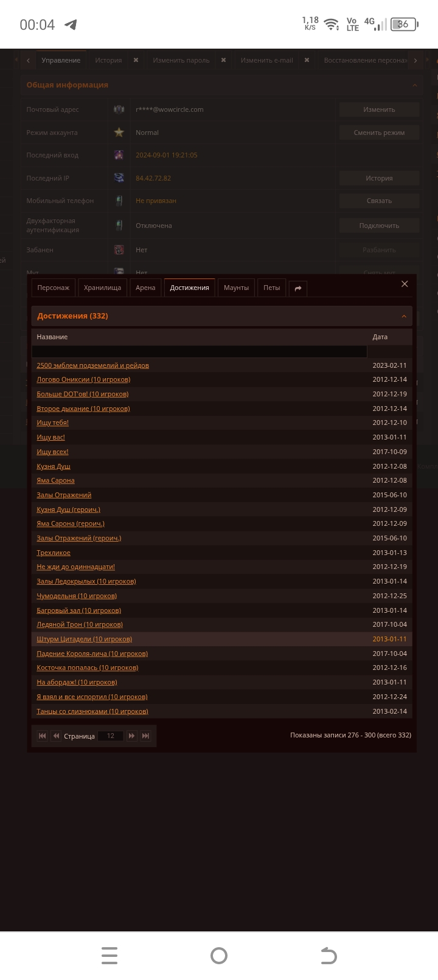Select the Арена tab
Image resolution: width=438 pixels, height=980 pixels.
point(145,288)
